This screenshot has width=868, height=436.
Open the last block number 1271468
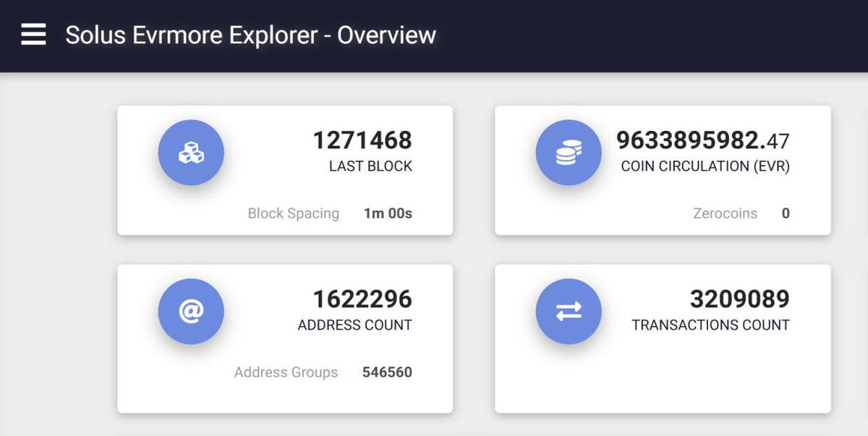(x=362, y=140)
